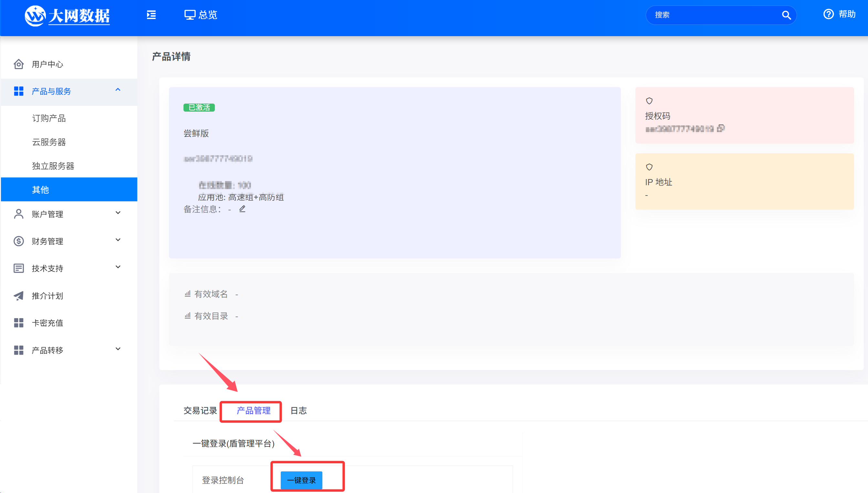Image resolution: width=868 pixels, height=493 pixels.
Task: Click the sidebar collapse menu icon
Action: [x=151, y=15]
